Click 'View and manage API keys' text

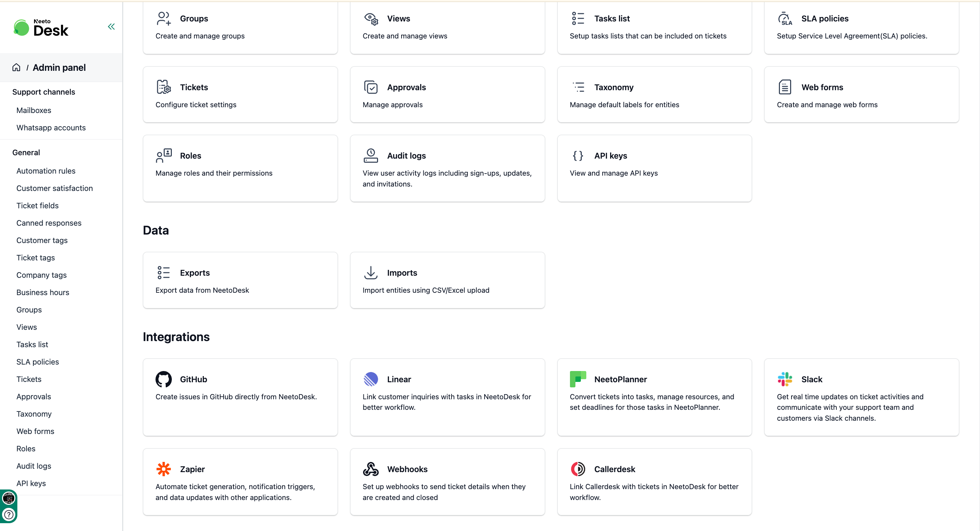coord(614,173)
